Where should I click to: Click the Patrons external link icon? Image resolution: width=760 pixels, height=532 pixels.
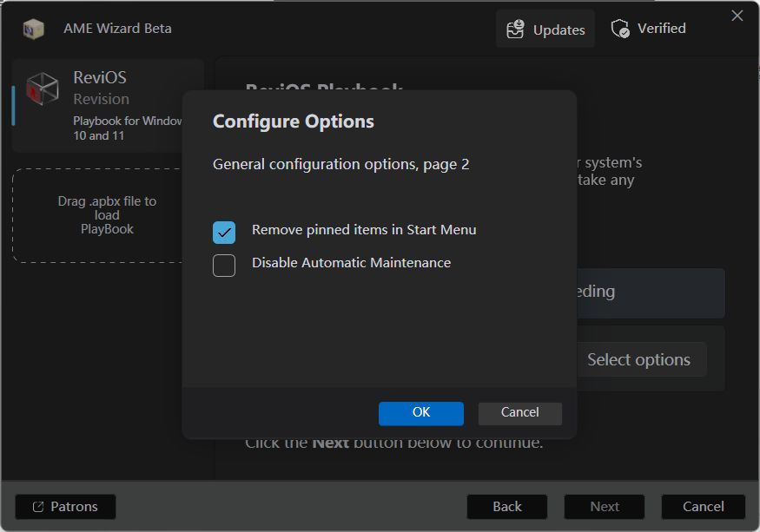(38, 507)
